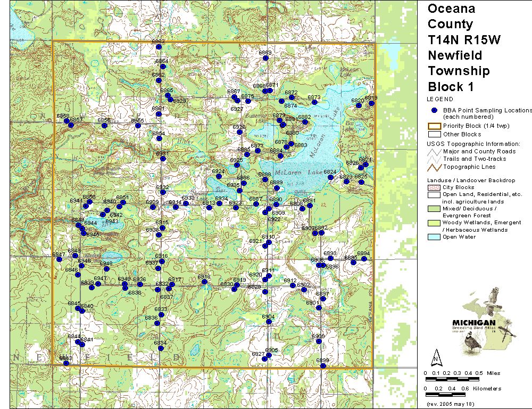Click sampling point 6863 at top
This screenshot has width=532, height=409.
(x=158, y=47)
